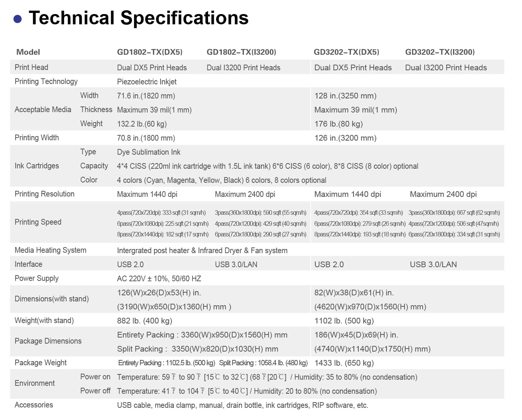The height and width of the screenshot is (420, 522).
Task: Click the Environment row label
Action: point(35,383)
